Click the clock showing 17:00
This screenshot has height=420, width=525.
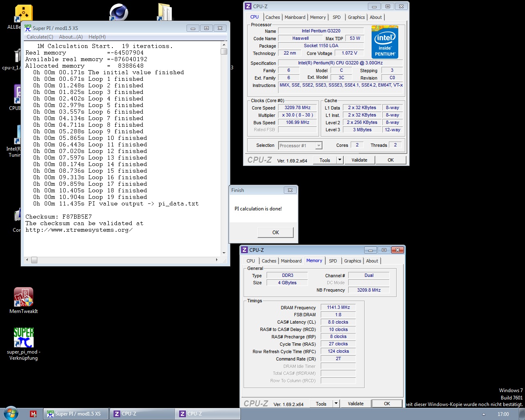[503, 414]
